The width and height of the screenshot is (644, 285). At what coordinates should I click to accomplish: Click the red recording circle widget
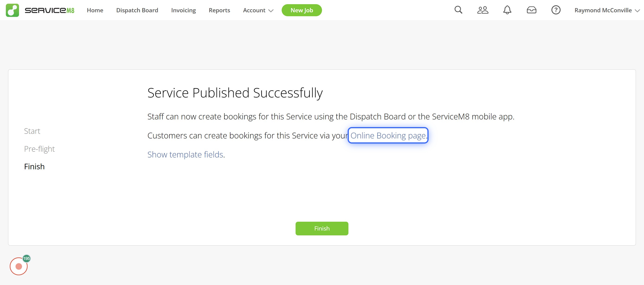[19, 266]
